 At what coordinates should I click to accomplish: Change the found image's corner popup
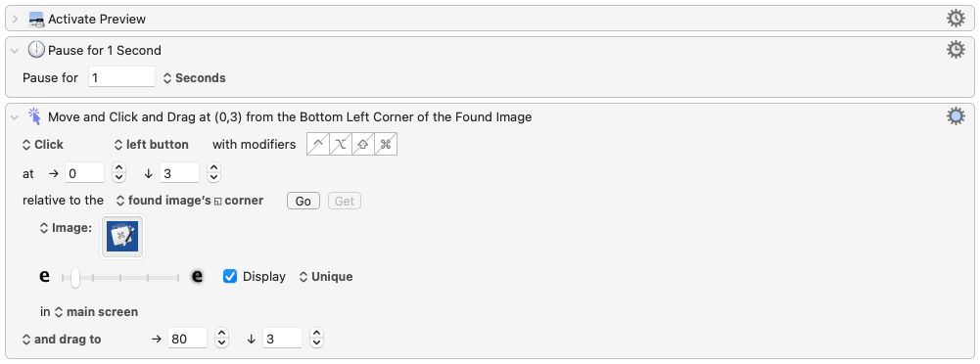coord(190,201)
